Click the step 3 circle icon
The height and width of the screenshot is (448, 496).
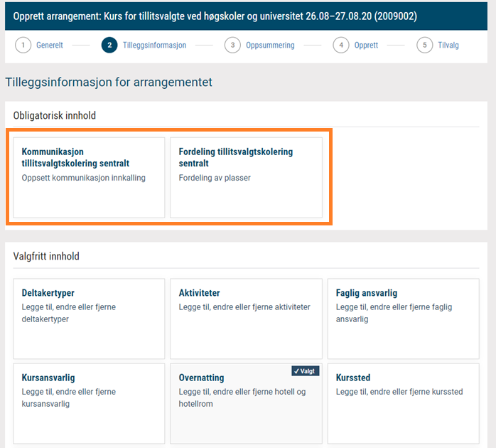pos(232,45)
